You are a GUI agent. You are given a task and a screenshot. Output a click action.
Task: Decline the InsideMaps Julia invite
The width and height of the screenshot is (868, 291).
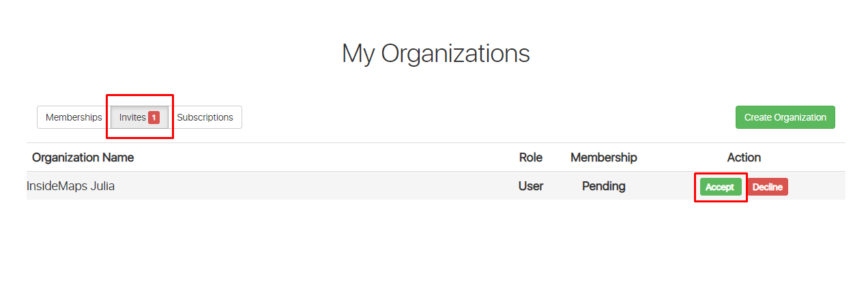point(767,187)
